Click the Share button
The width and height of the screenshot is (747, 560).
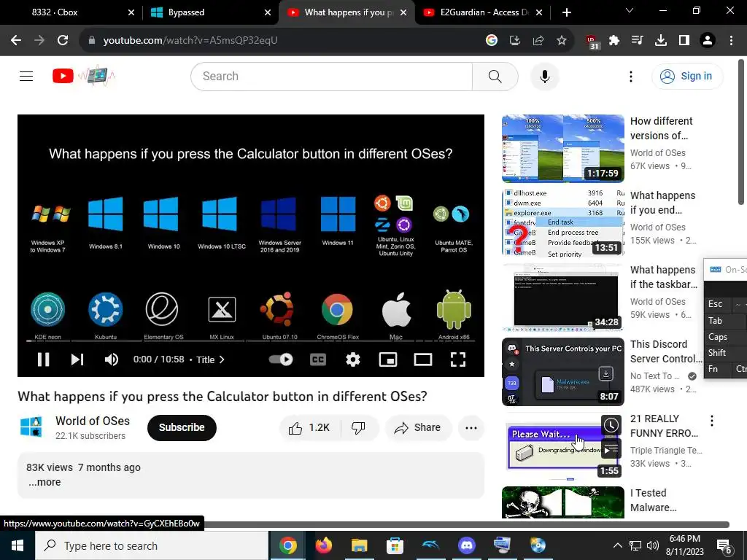tap(417, 427)
